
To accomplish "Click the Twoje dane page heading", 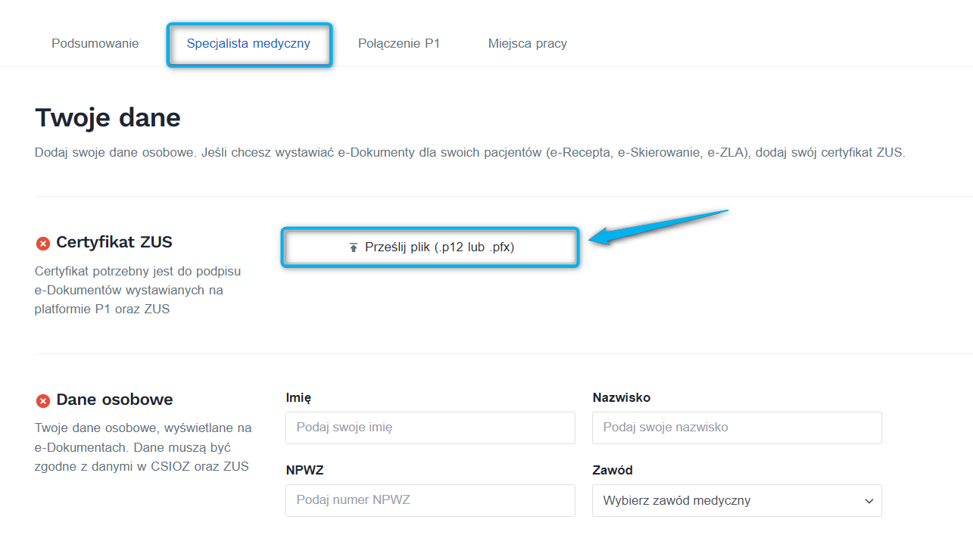I will (108, 118).
